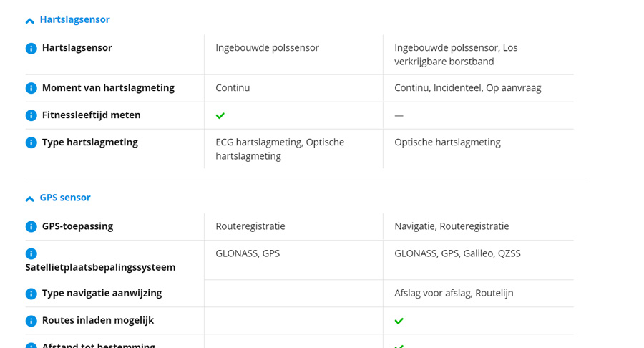Click the Hartslagsensor section heading link
Viewport: 644px width, 348px height.
[74, 20]
